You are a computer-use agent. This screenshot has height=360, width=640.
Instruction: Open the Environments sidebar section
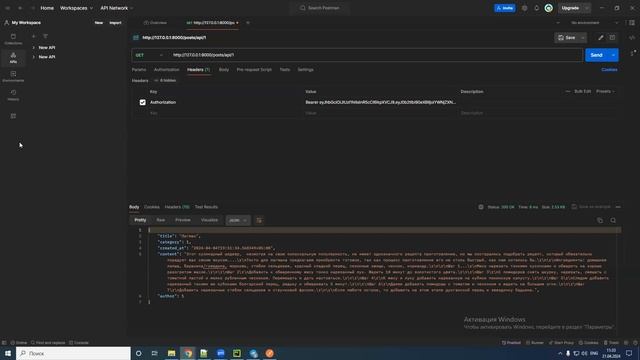click(13, 76)
